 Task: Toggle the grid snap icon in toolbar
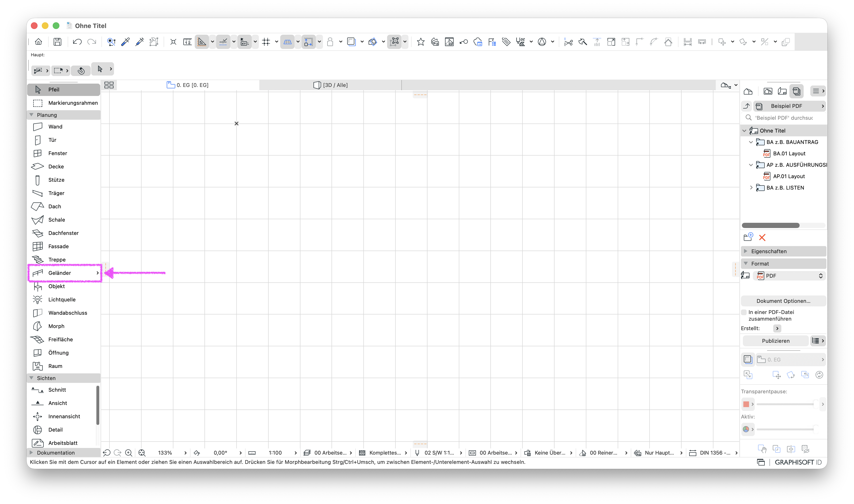pos(266,42)
